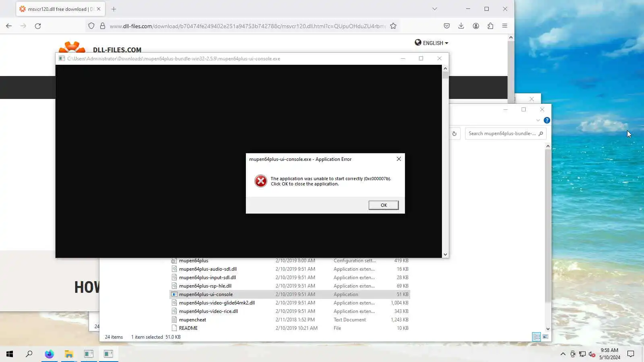Minimize the mupen64plus console window
This screenshot has height=362, width=644.
(402, 58)
